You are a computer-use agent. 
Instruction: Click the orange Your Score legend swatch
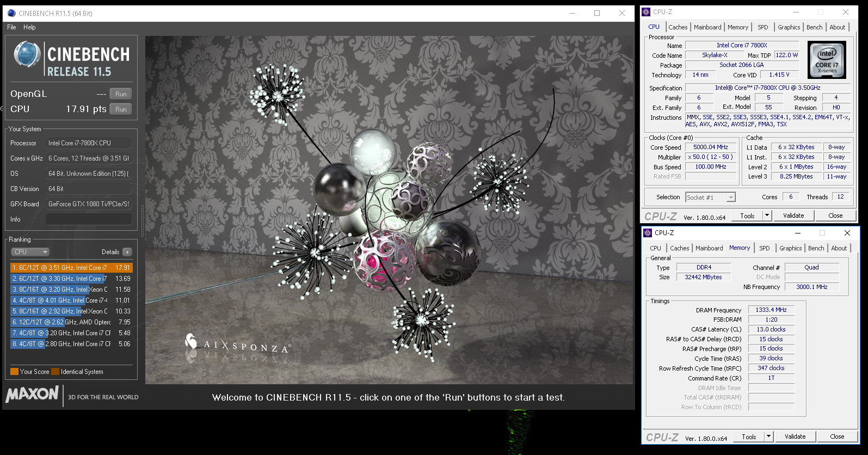click(14, 372)
